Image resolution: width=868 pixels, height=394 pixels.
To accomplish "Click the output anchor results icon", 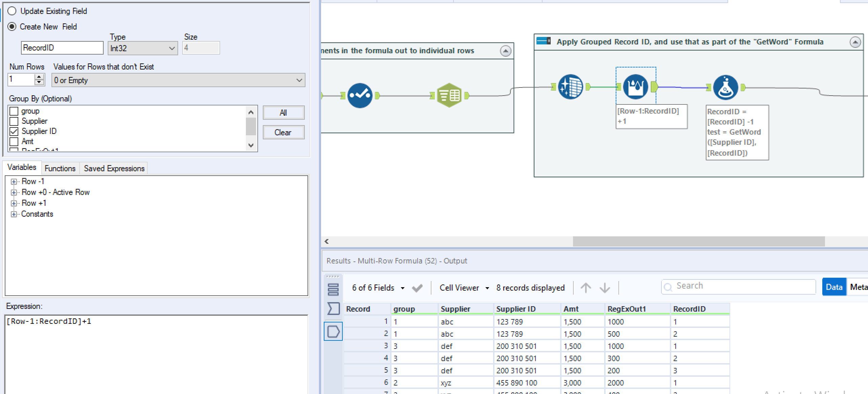I will pyautogui.click(x=333, y=331).
